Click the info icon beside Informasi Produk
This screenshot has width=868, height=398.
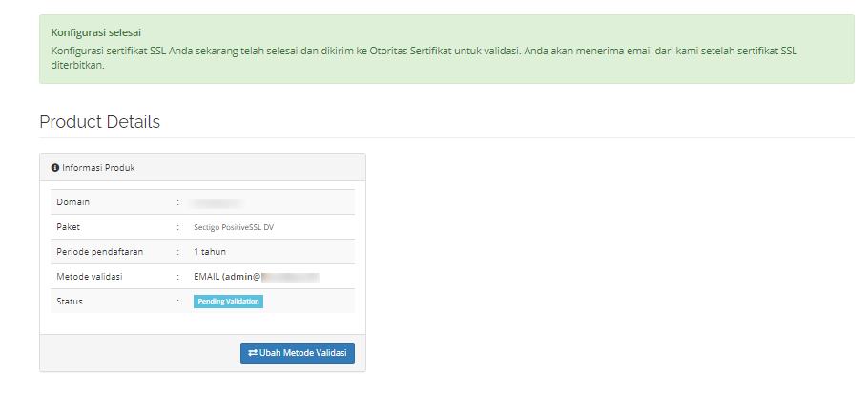click(x=55, y=168)
